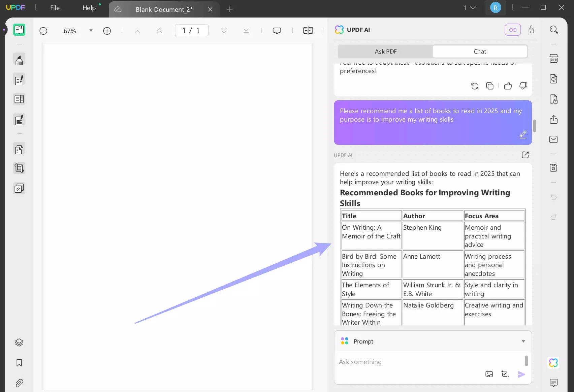Open the Form preparation tool
This screenshot has width=574, height=392.
pos(19,99)
